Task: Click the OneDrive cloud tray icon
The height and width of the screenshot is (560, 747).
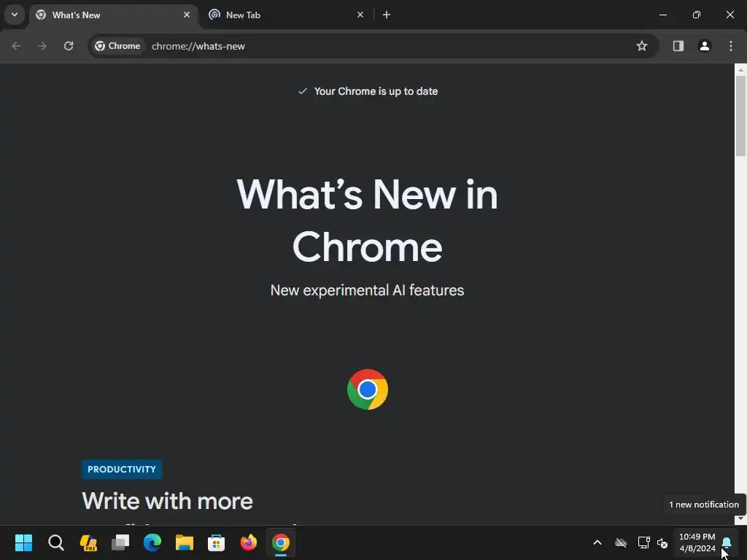Action: pos(621,542)
